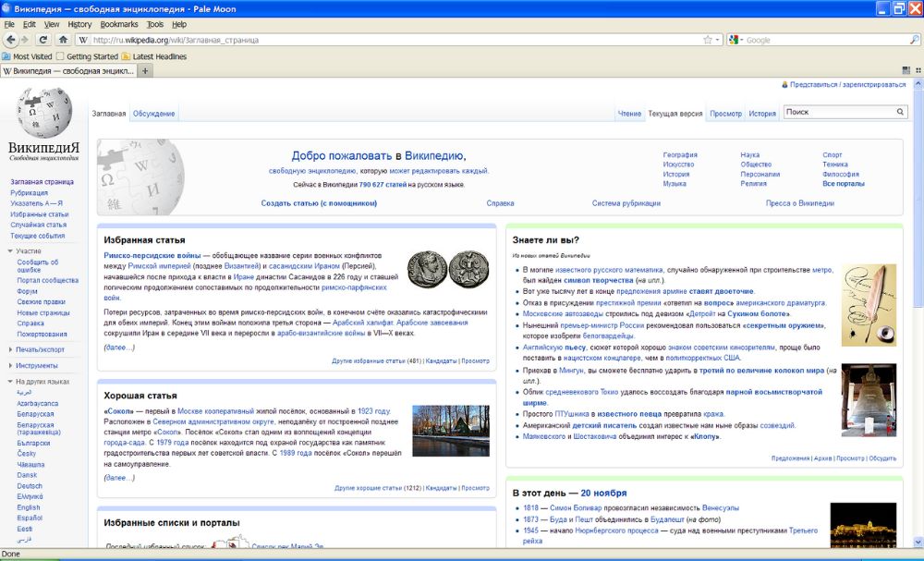Open the Deutsch language link
The width and height of the screenshot is (924, 561).
click(x=30, y=486)
